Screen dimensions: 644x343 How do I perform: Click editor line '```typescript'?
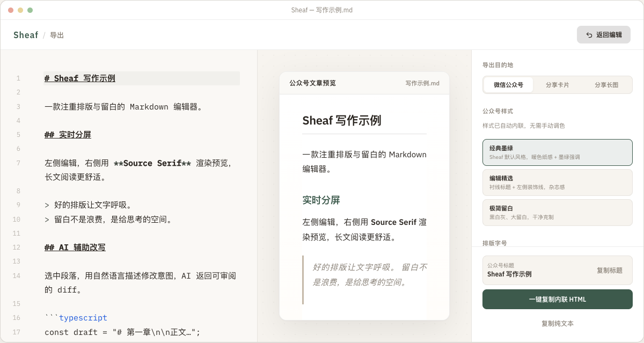coord(76,318)
